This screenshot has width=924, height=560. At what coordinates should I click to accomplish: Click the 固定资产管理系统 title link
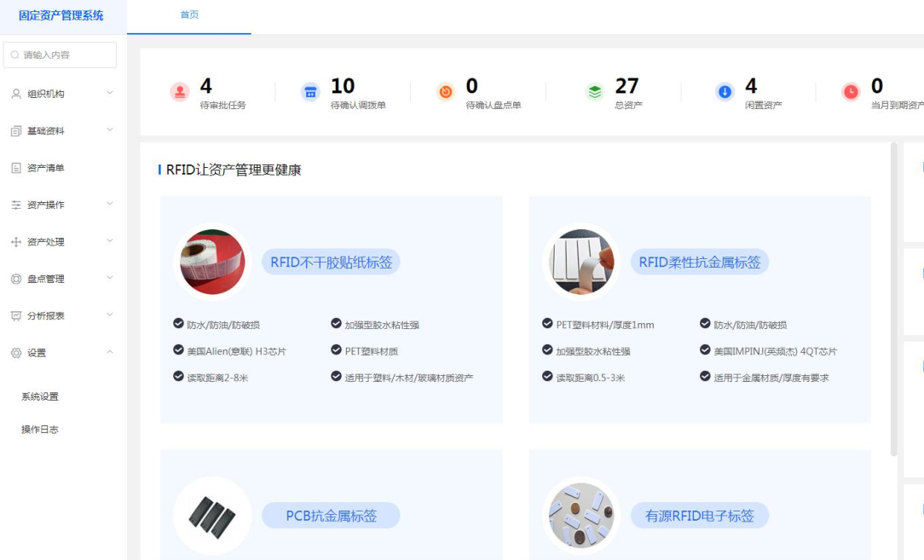61,16
